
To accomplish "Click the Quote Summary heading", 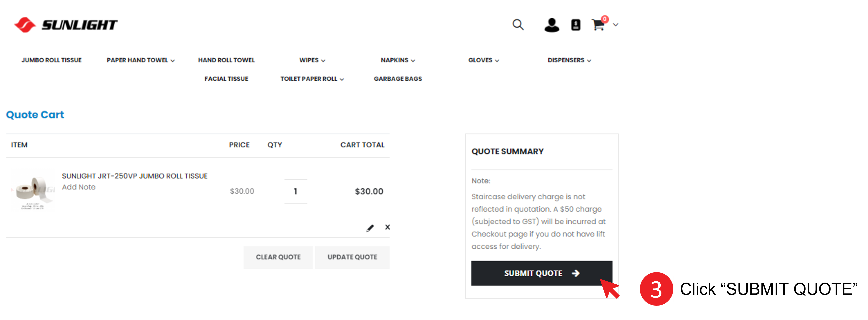I will [507, 151].
